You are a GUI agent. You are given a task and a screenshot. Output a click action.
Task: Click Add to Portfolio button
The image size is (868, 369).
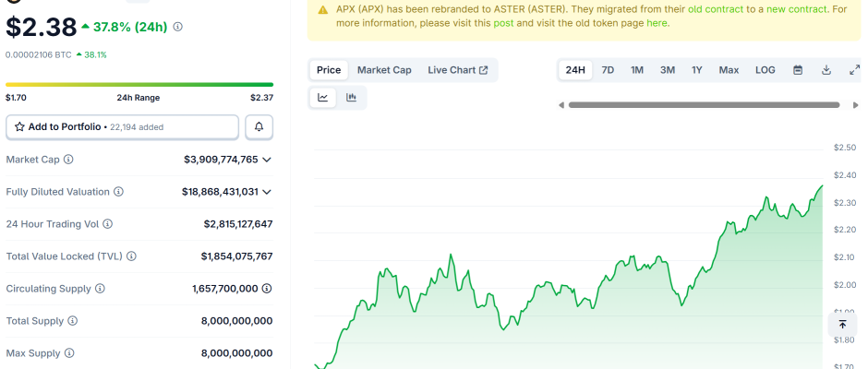pos(122,126)
